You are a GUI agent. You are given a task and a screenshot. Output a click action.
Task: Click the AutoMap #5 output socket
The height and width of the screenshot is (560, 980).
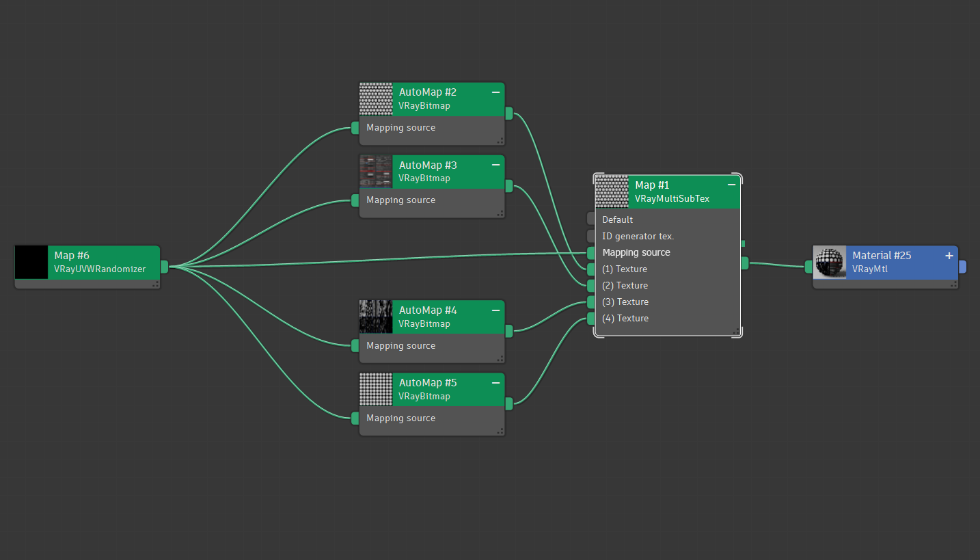509,404
